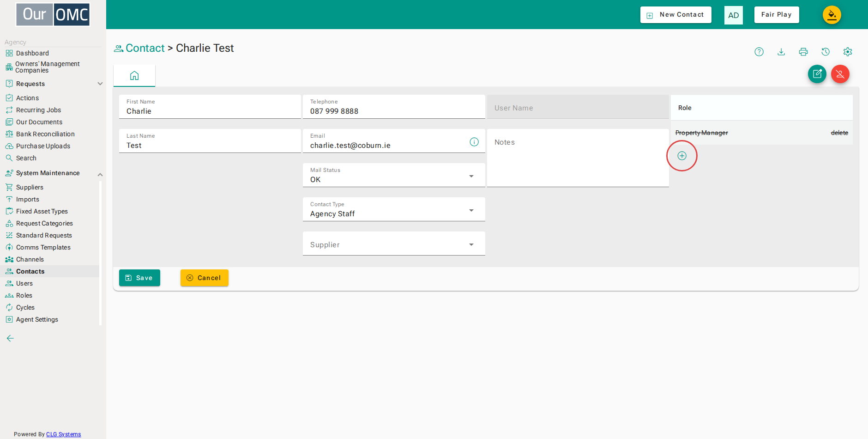The width and height of the screenshot is (868, 439).
Task: Open the Contact Type dropdown
Action: 394,209
